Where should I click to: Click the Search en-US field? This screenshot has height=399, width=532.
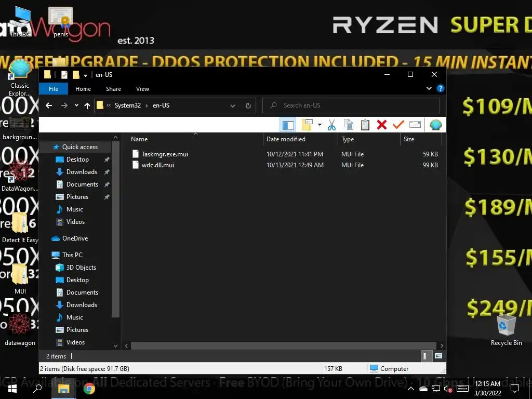[x=351, y=105]
